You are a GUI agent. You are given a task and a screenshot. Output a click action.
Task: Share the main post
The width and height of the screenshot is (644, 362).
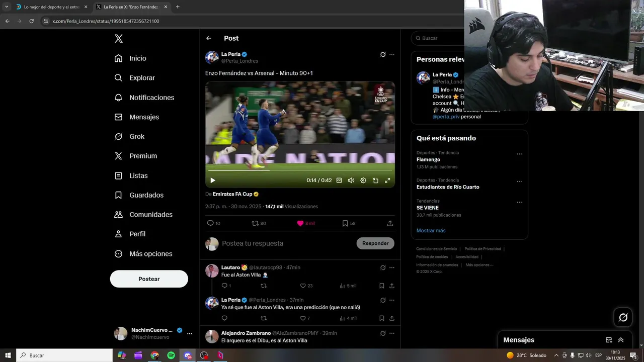(x=390, y=223)
